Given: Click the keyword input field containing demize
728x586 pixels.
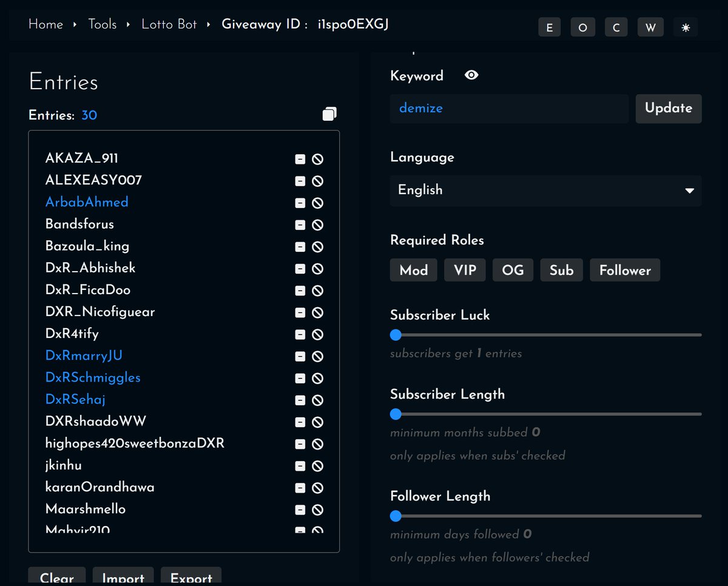Looking at the screenshot, I should 510,109.
